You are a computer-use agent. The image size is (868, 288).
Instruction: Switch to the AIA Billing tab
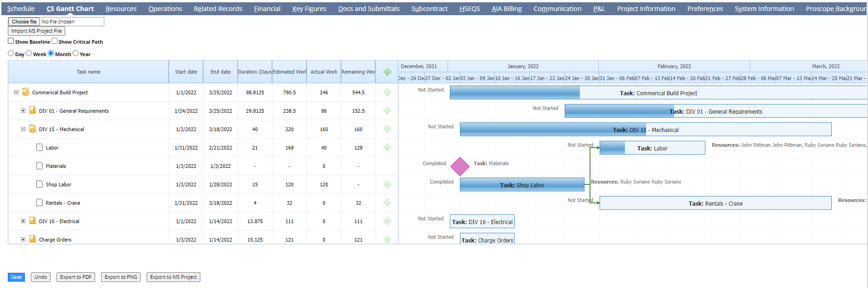pos(507,9)
